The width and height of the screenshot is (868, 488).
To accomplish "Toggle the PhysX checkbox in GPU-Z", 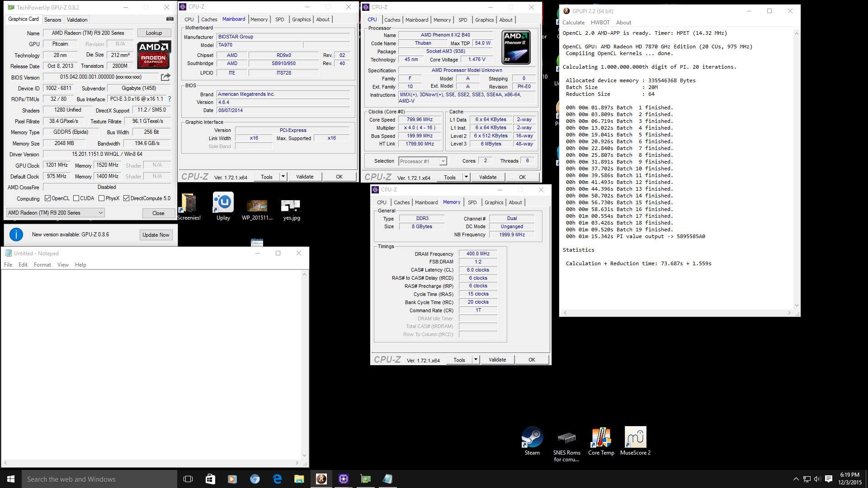I will coord(101,198).
